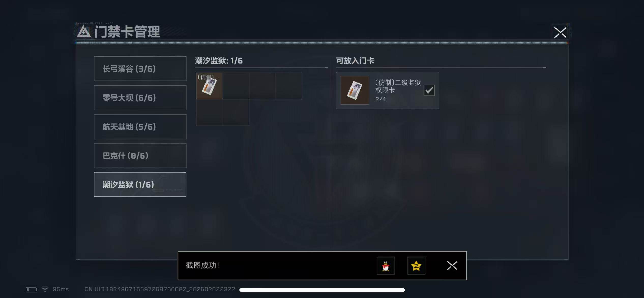Screen dimensions: 644x298
Task: Toggle checkbox for (仿制)二级监狱权限卡
Action: 429,90
